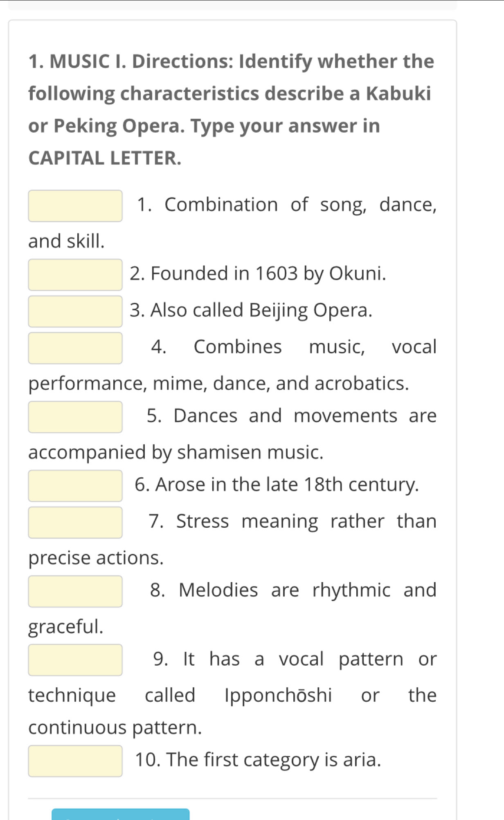Click answer box for Ipponchōshi vocal pattern item
Image resolution: width=504 pixels, height=820 pixels.
[x=75, y=660]
